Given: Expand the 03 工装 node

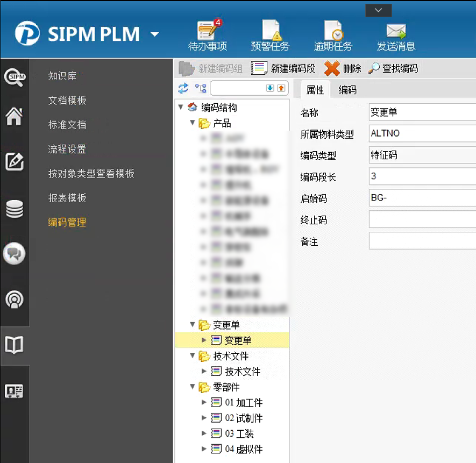Looking at the screenshot, I should pyautogui.click(x=204, y=433).
